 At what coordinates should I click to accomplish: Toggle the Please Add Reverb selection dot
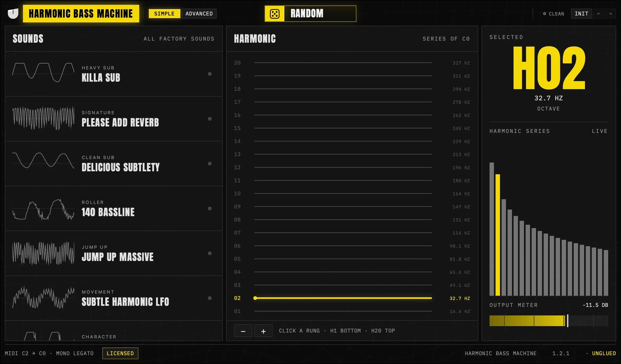point(210,119)
